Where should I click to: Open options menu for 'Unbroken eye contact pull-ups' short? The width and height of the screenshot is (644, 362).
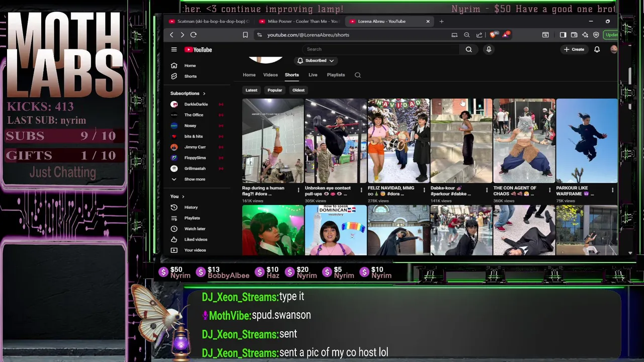coord(361,190)
